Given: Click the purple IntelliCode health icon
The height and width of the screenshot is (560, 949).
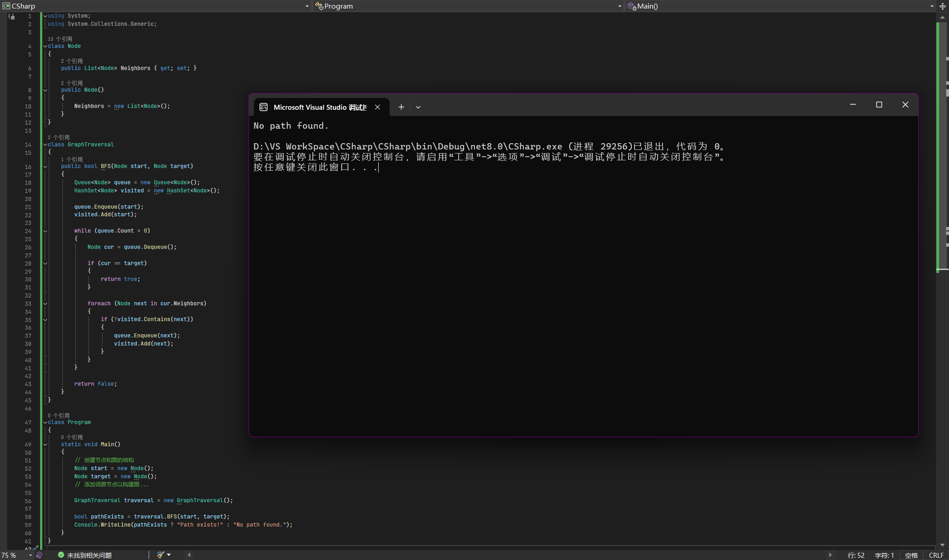Looking at the screenshot, I should 39,555.
